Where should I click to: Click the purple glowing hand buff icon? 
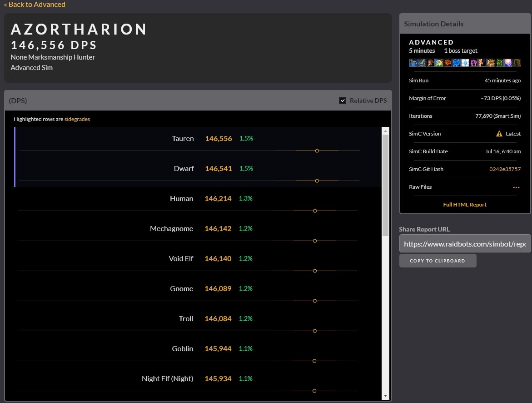coord(474,63)
